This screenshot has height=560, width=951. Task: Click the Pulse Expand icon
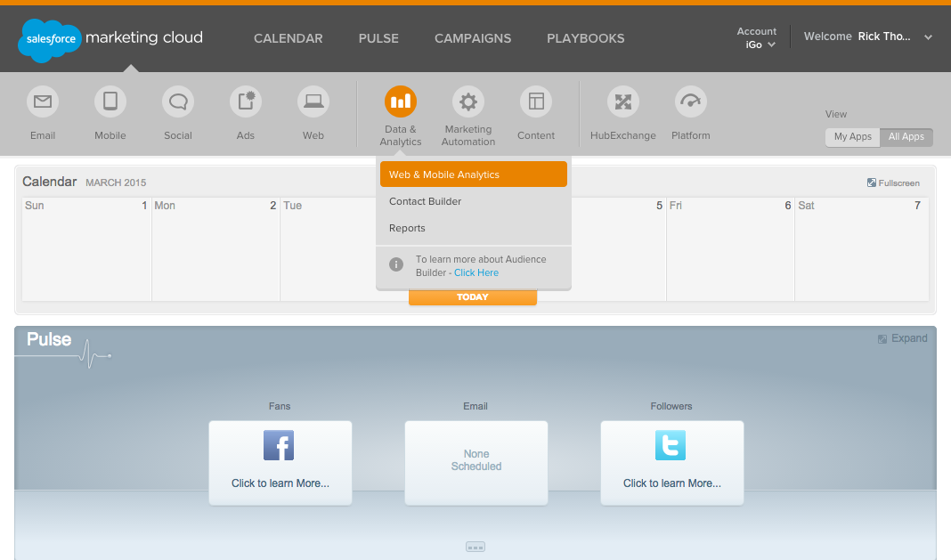[882, 339]
